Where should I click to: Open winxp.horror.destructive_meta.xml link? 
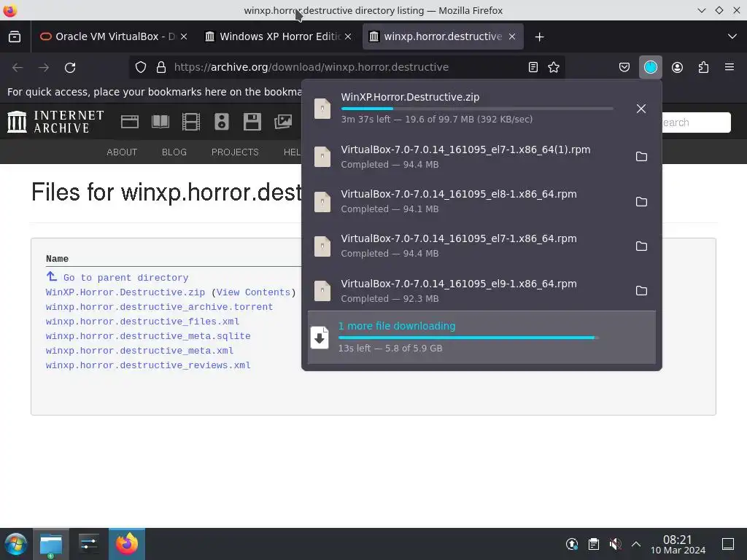tap(139, 351)
